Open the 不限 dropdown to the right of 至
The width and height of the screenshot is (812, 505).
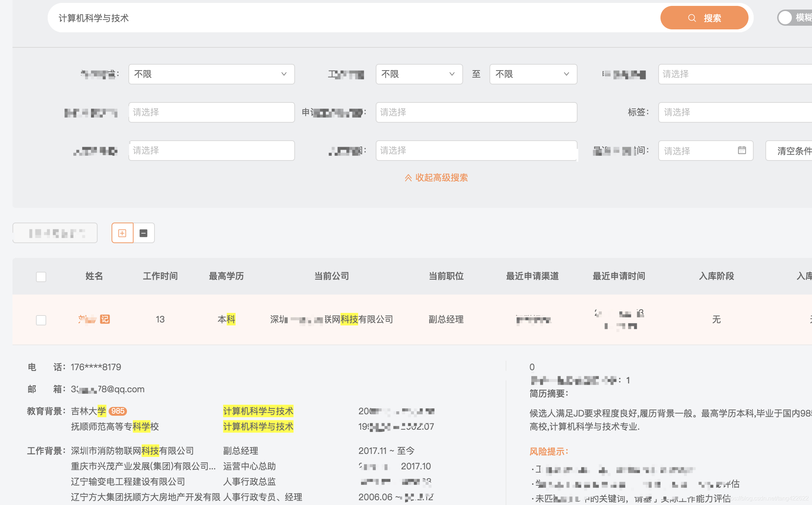(533, 74)
